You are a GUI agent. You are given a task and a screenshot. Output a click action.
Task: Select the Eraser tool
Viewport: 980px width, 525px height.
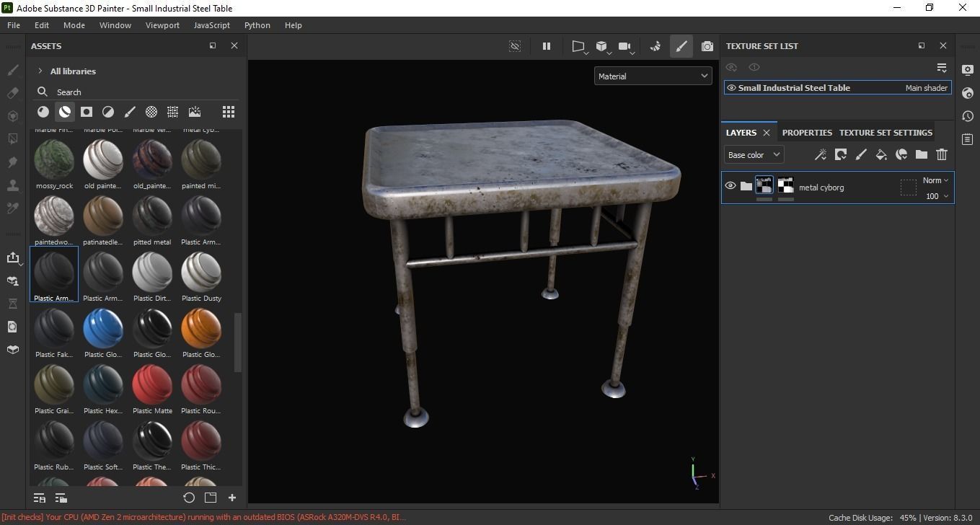click(12, 93)
